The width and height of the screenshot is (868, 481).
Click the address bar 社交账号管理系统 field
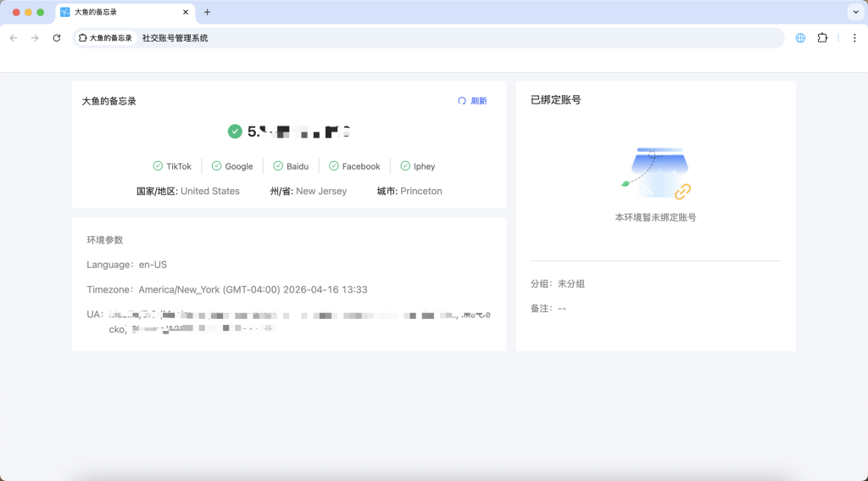pos(424,38)
